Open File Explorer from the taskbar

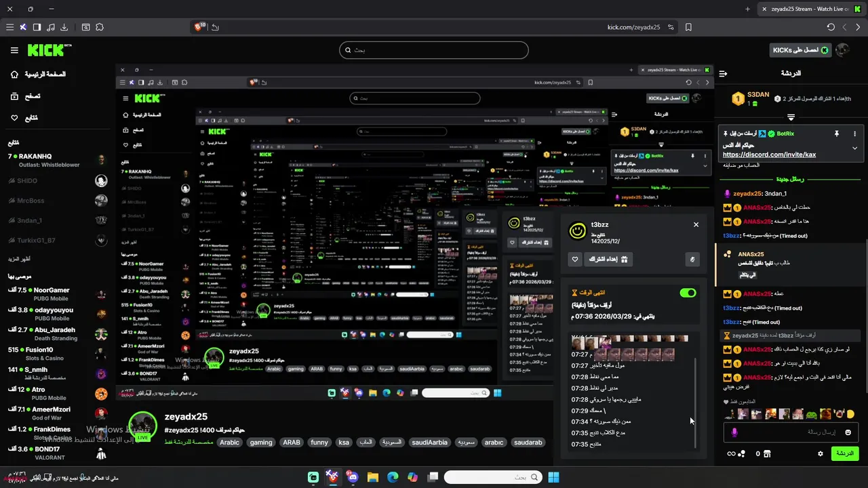372,477
